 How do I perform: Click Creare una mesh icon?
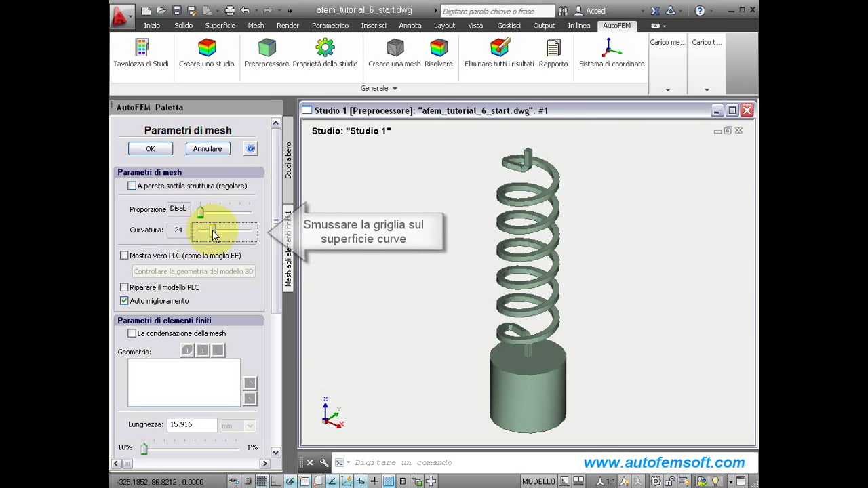point(395,47)
